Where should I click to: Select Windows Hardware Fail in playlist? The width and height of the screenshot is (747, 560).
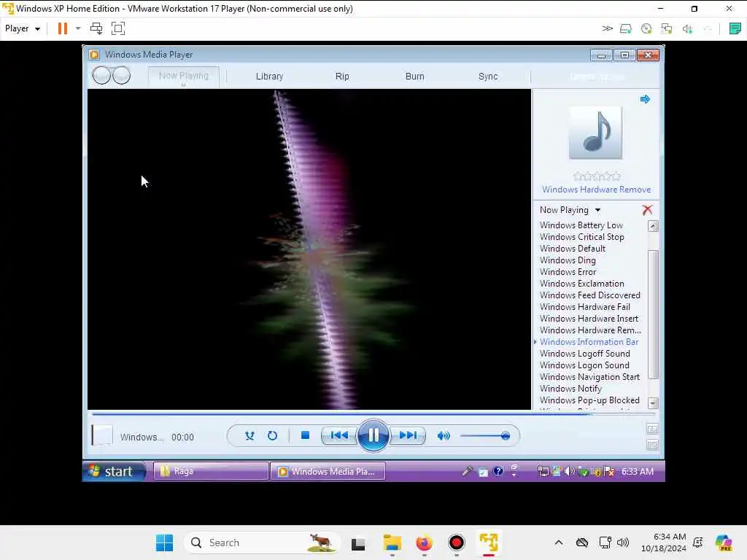tap(584, 307)
